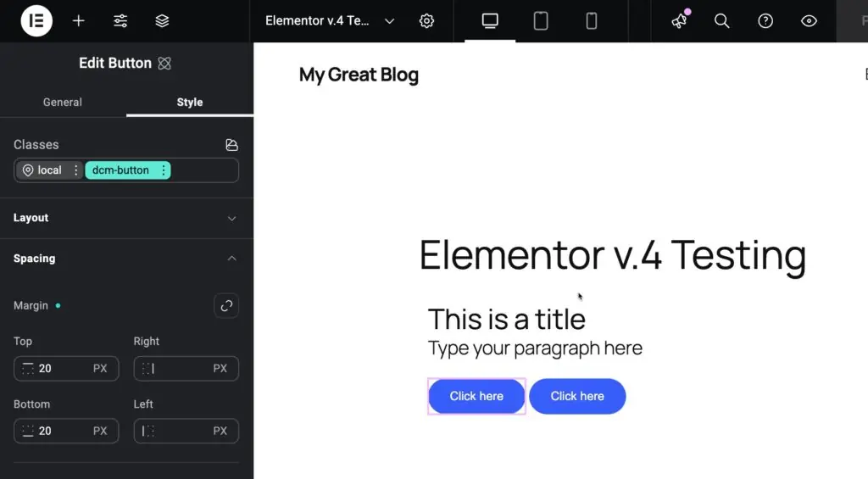
Task: Select the Type your paragraph here text
Action: [535, 348]
